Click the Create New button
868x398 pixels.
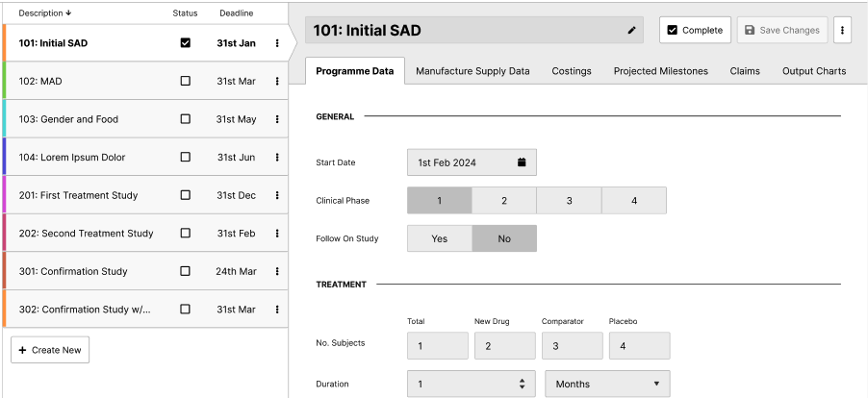point(50,350)
